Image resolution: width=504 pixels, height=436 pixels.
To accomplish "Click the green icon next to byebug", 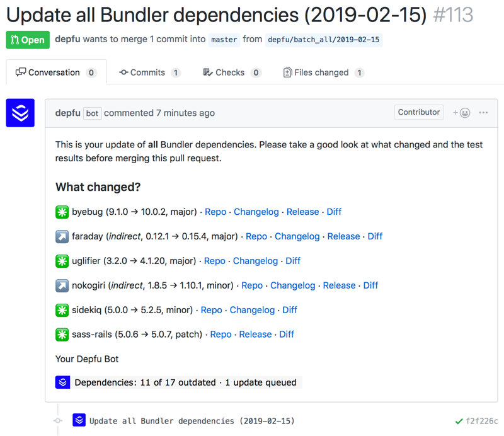I will 62,212.
